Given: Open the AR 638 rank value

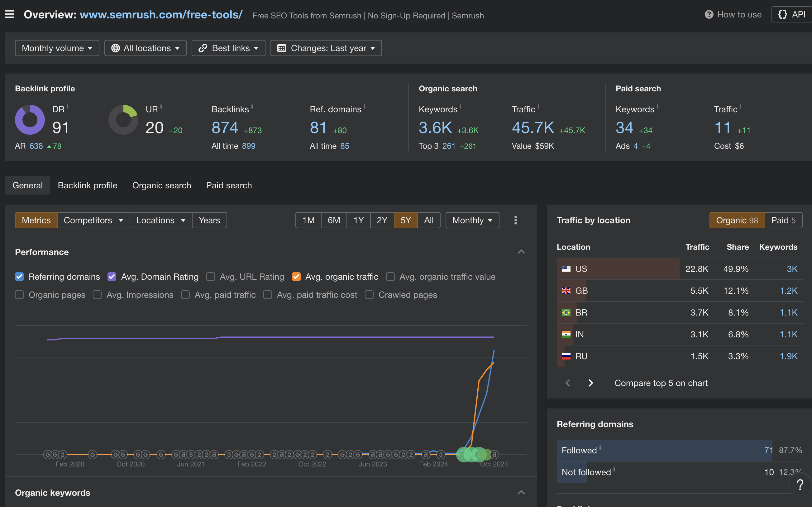Looking at the screenshot, I should [x=36, y=146].
